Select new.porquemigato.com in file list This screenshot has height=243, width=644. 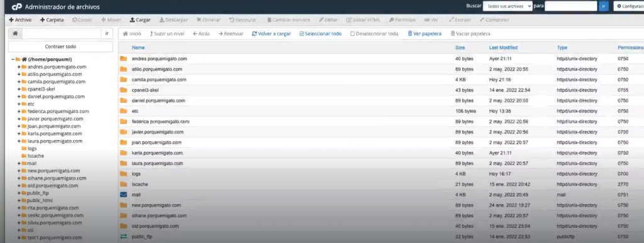[380, 205]
